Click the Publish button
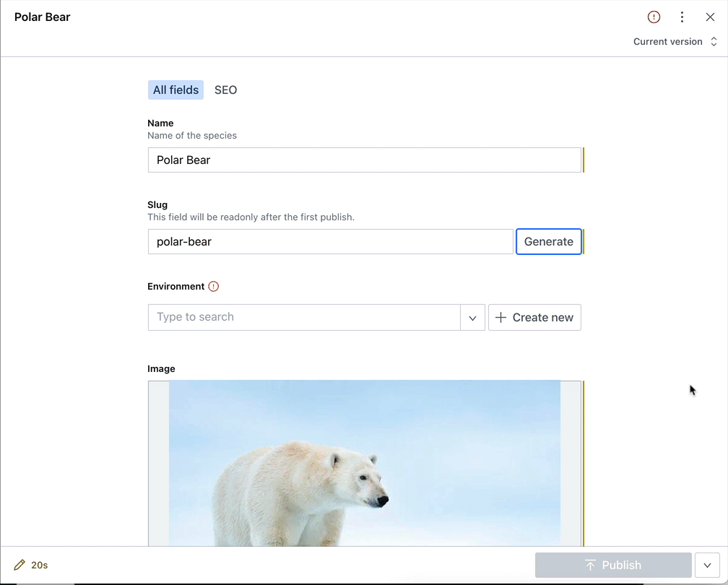The width and height of the screenshot is (728, 585). (613, 565)
